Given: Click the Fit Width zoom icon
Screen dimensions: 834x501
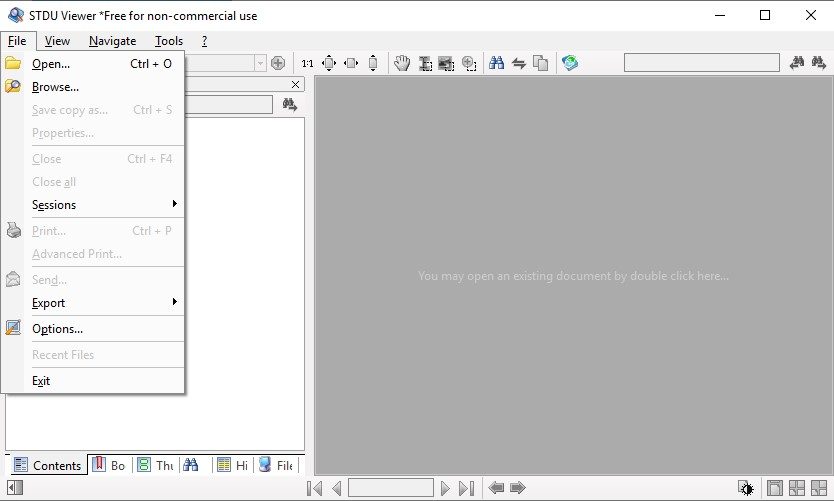Looking at the screenshot, I should point(351,63).
